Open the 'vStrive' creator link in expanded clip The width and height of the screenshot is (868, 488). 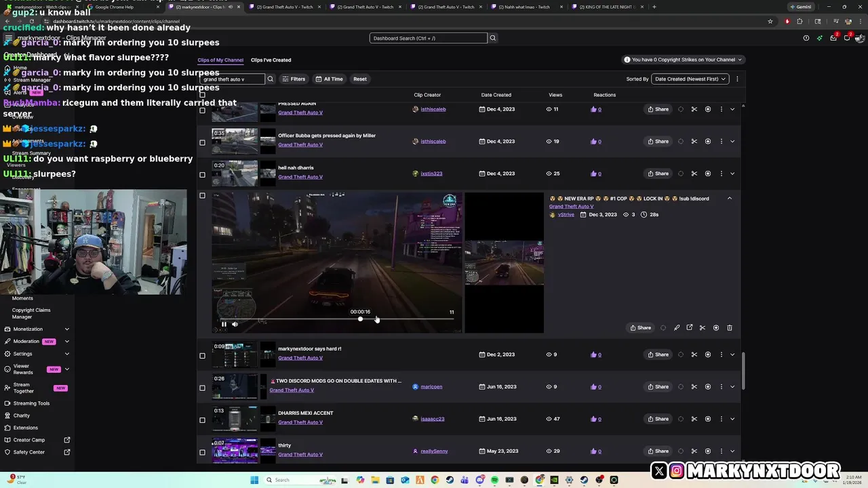coord(566,214)
